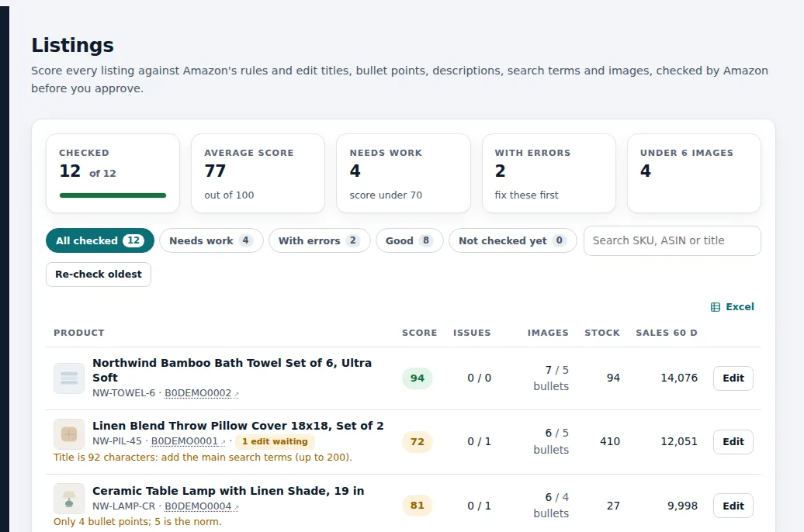Viewport: 804px width, 532px height.
Task: Click the Average Score card
Action: point(258,173)
